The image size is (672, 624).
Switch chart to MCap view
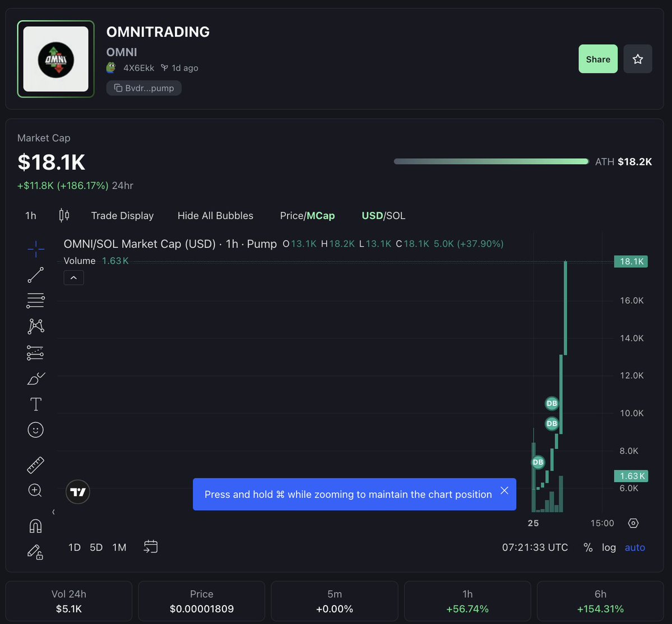click(321, 216)
